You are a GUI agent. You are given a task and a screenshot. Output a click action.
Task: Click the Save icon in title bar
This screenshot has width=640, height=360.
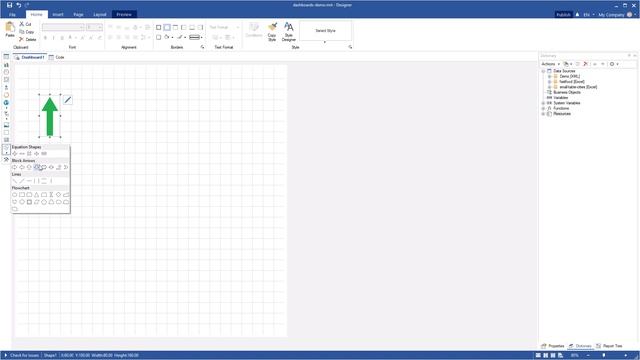coord(9,5)
